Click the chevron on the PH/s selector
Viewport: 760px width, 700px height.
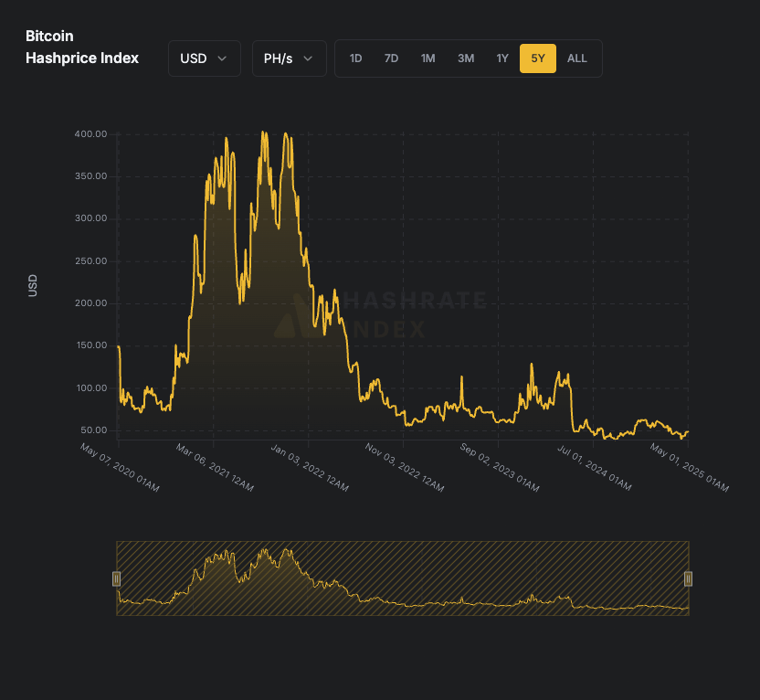pos(310,58)
